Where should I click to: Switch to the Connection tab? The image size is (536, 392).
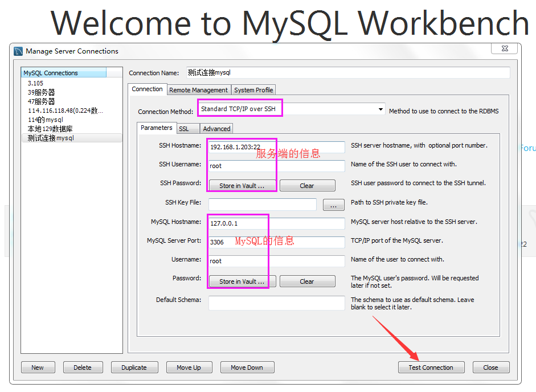point(148,89)
